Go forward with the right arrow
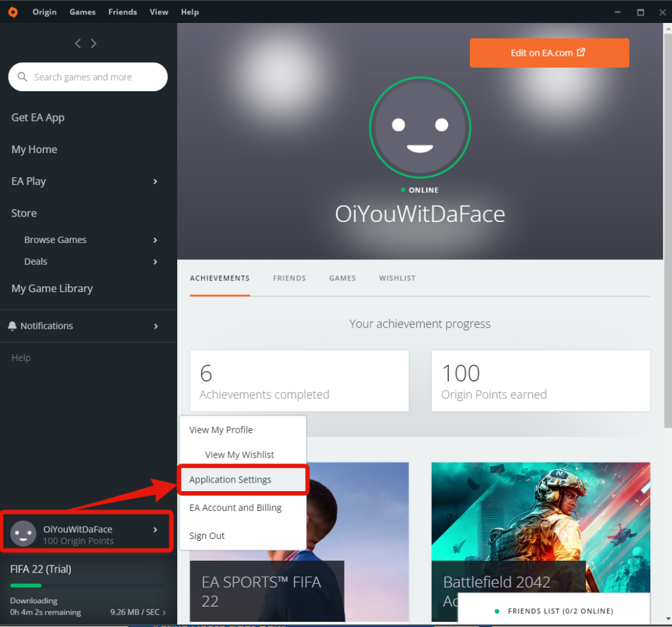Screen dimensions: 672x627 93,43
